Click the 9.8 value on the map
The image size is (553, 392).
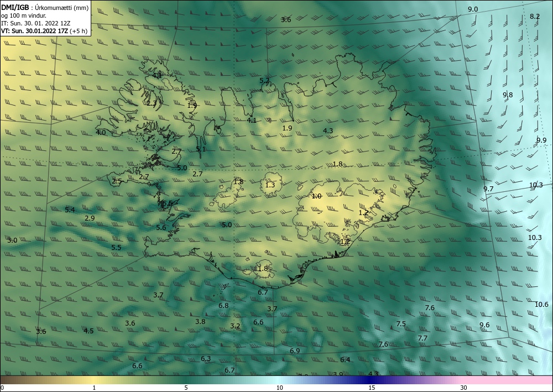508,95
